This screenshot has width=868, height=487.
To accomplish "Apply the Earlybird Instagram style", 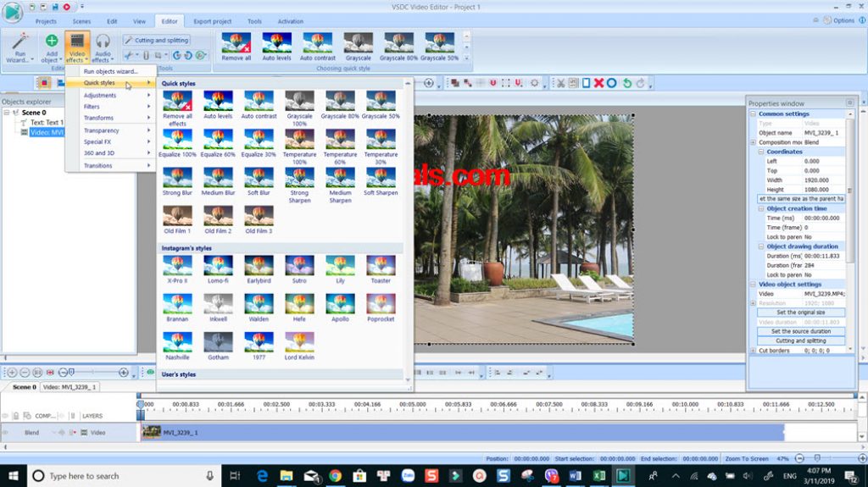I will [259, 269].
